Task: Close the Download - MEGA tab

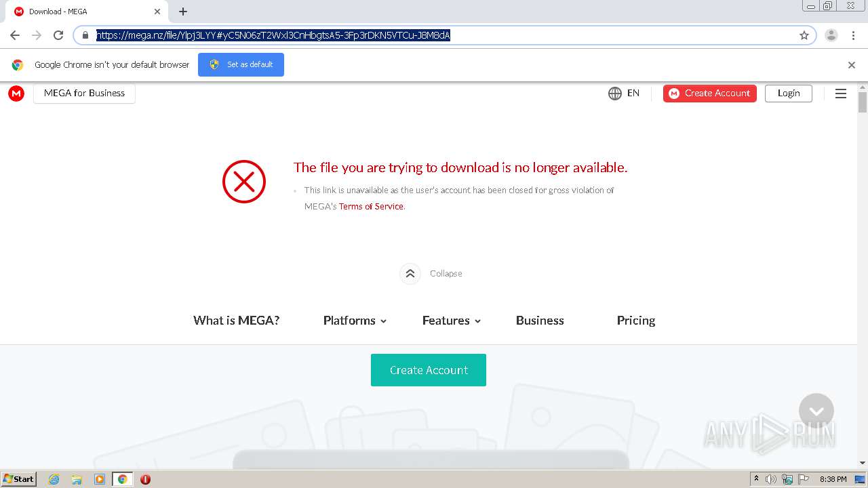Action: [157, 12]
